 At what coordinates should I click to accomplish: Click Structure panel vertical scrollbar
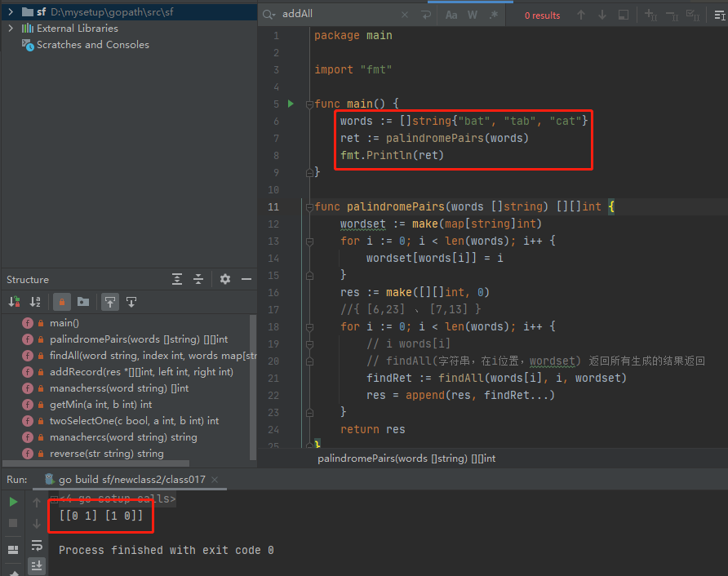pos(253,387)
